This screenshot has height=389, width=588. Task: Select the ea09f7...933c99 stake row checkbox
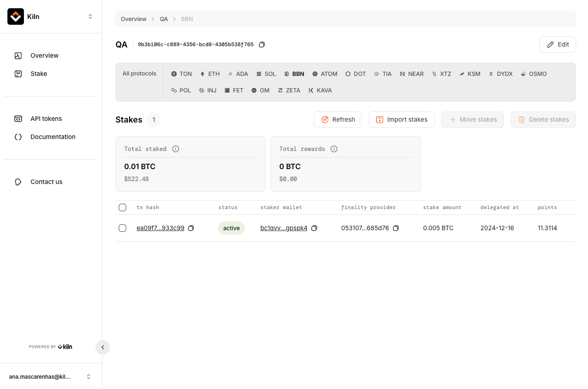click(122, 228)
